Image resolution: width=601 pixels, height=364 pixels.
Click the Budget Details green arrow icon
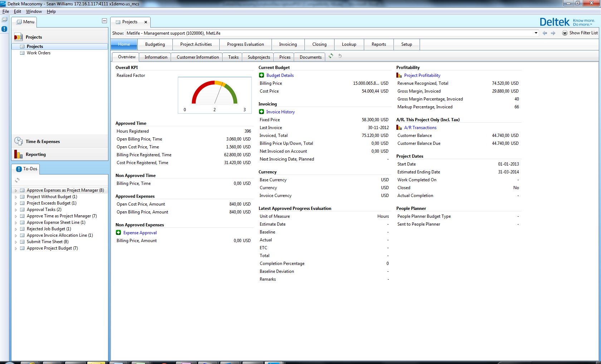click(x=262, y=75)
